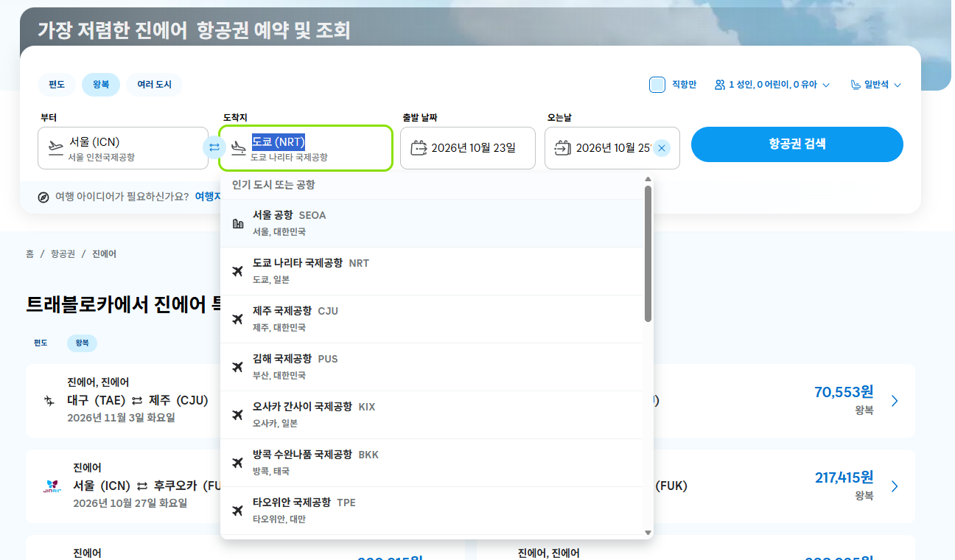955x560 pixels.
Task: Click the 217,415원 price text
Action: pyautogui.click(x=844, y=477)
